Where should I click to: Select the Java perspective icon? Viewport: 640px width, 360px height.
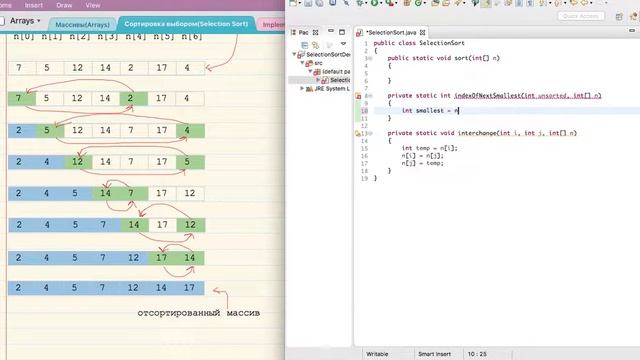633,16
